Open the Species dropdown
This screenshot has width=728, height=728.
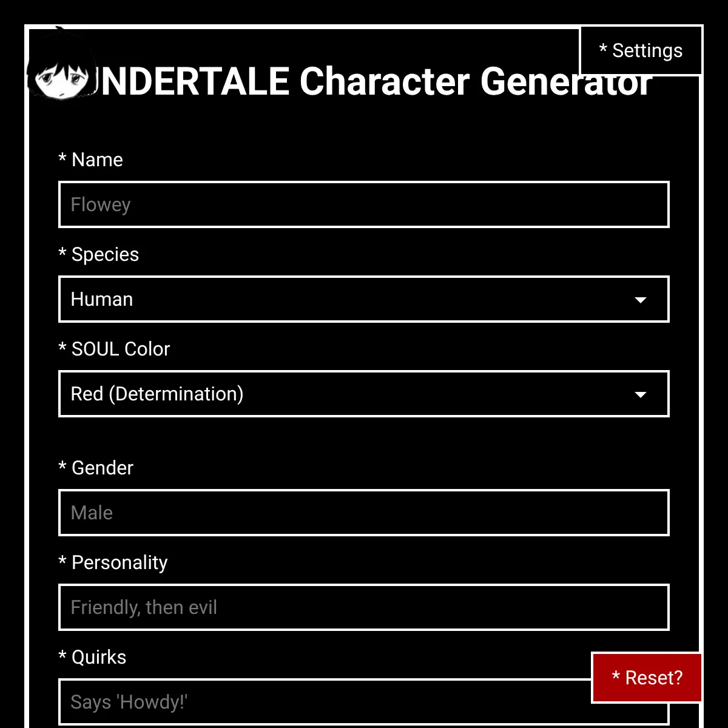click(364, 299)
